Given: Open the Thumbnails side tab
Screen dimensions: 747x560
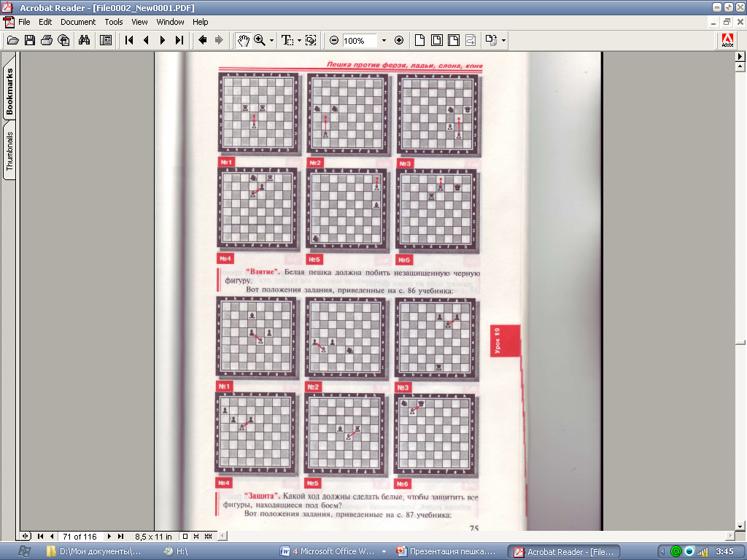Looking at the screenshot, I should 9,151.
